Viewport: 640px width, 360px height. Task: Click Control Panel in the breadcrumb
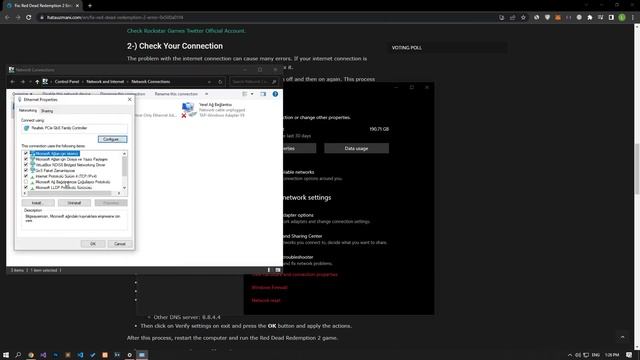[67, 82]
